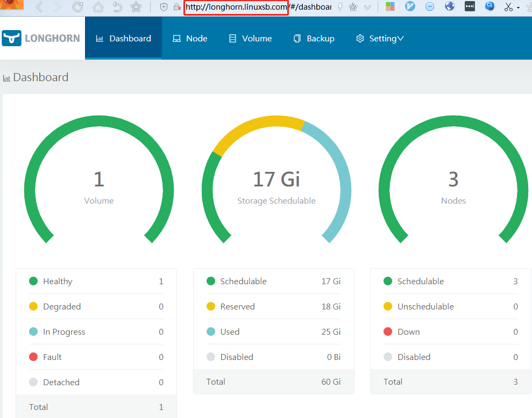Bookmark page with the star icon left of address bar
Image resolution: width=532 pixels, height=418 pixels.
point(136,7)
